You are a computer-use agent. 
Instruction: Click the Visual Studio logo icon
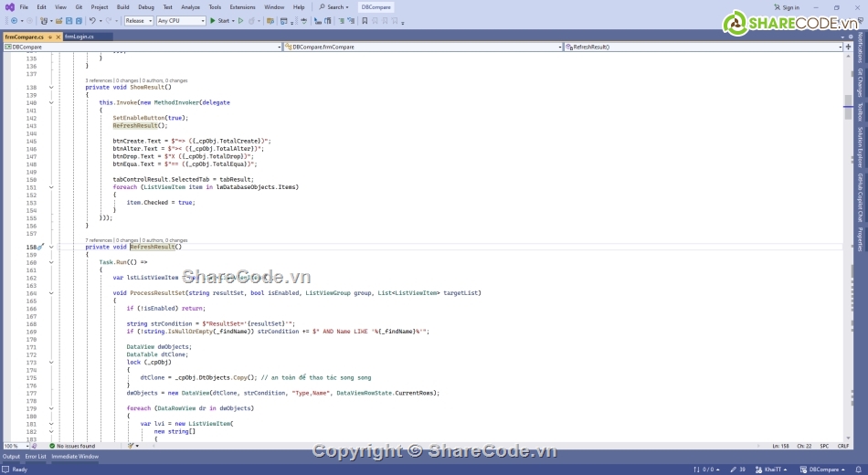(9, 7)
